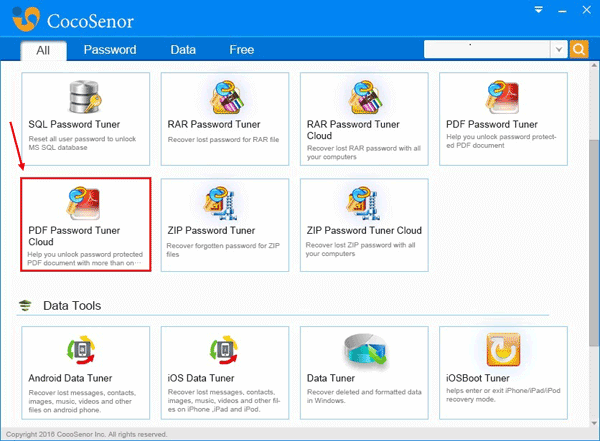The width and height of the screenshot is (600, 441).
Task: Click the Data Tuner title text
Action: click(331, 378)
